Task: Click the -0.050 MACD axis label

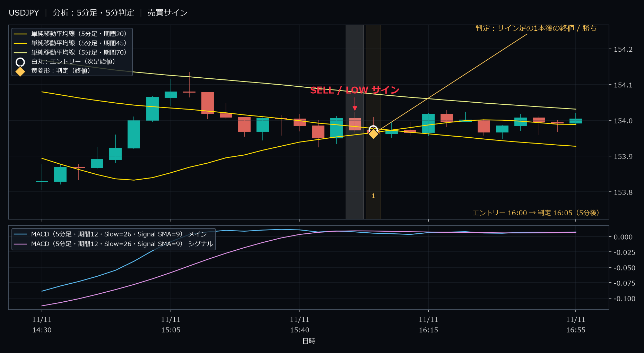Action: tap(624, 268)
